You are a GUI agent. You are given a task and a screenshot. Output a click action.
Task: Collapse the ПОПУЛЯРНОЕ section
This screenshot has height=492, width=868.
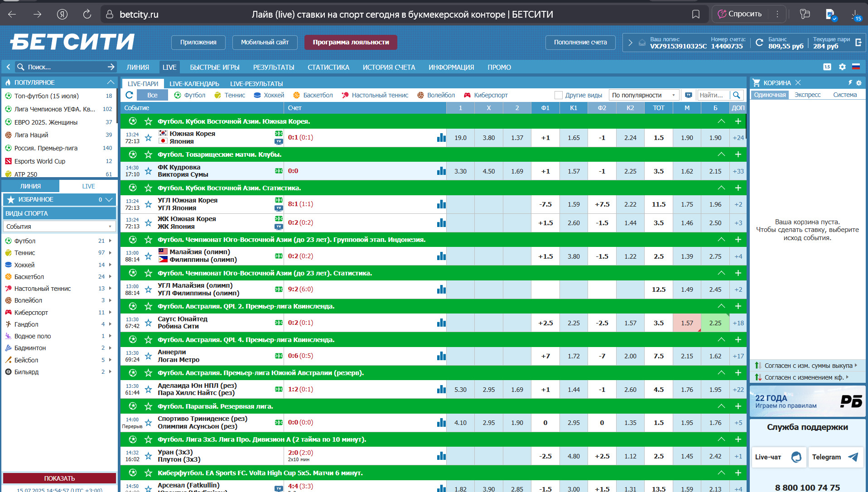111,82
